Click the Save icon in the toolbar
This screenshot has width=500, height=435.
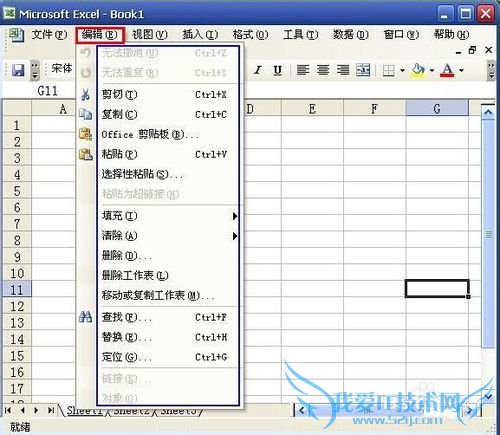coord(18,70)
